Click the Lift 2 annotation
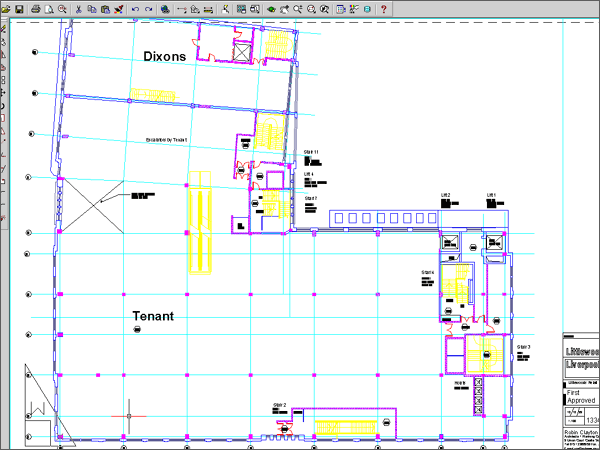Viewport: 600px width, 450px height. click(445, 195)
